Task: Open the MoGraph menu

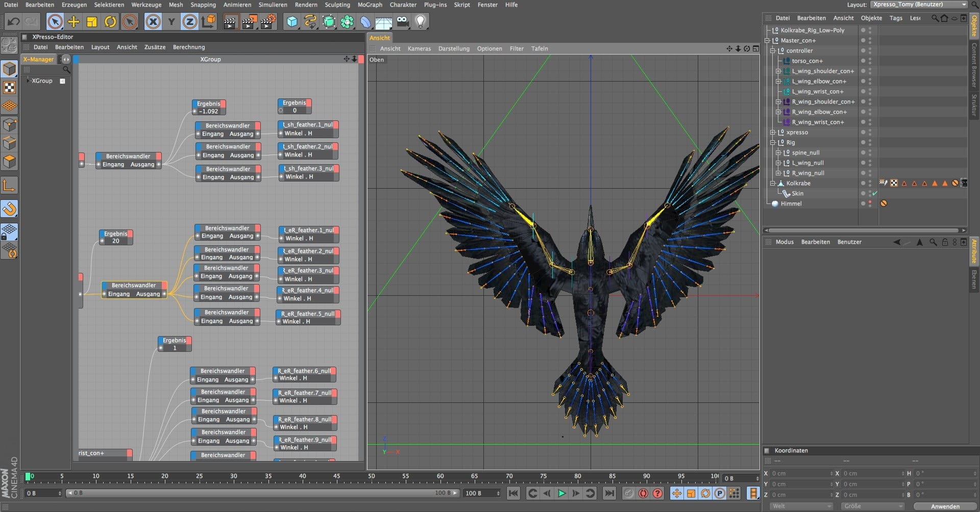Action: 370,5
